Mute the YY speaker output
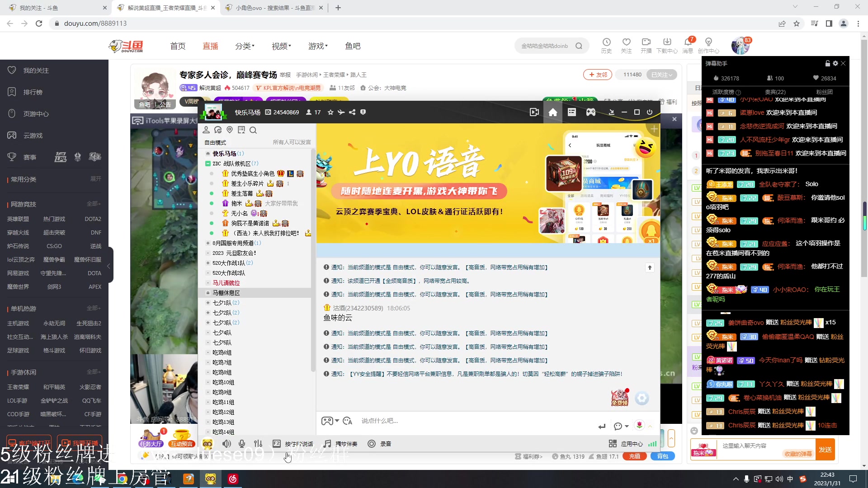 click(226, 444)
